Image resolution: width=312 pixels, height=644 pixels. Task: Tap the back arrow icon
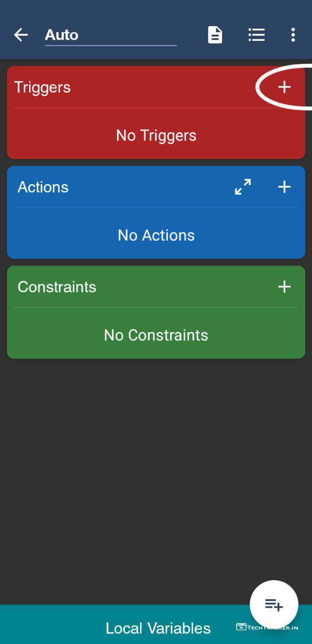21,35
